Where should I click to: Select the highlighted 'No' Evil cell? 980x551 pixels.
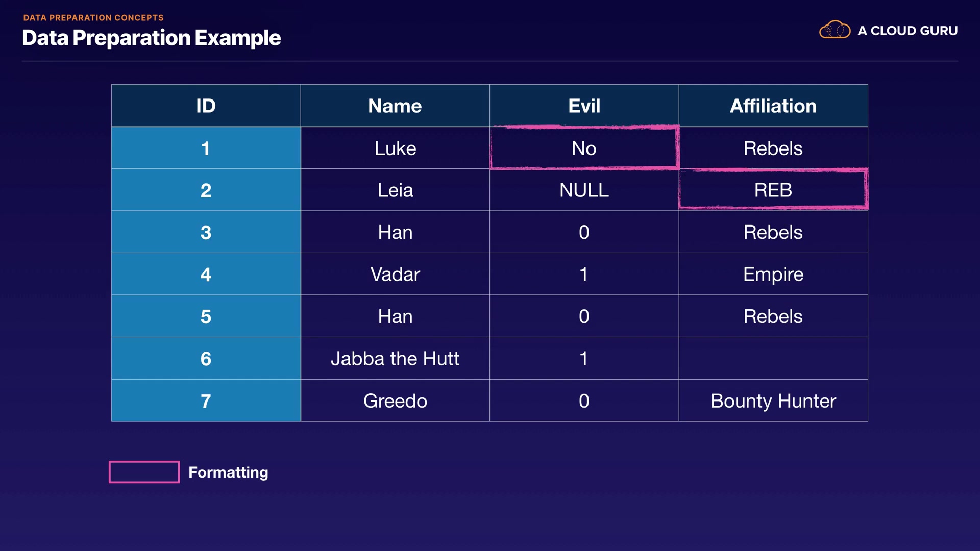tap(584, 148)
